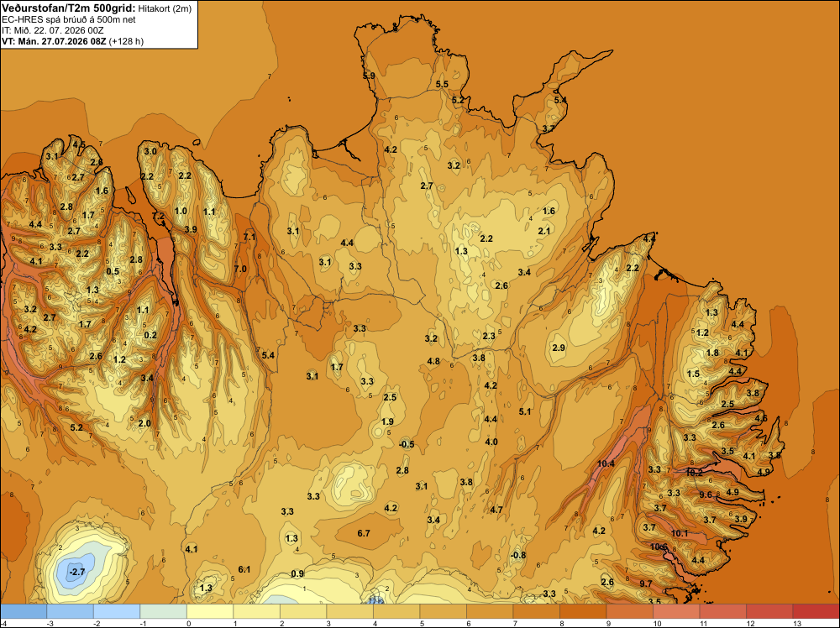Click the IT: Mið. 22.07.2026 00Z line
This screenshot has width=840, height=628.
tap(52, 30)
